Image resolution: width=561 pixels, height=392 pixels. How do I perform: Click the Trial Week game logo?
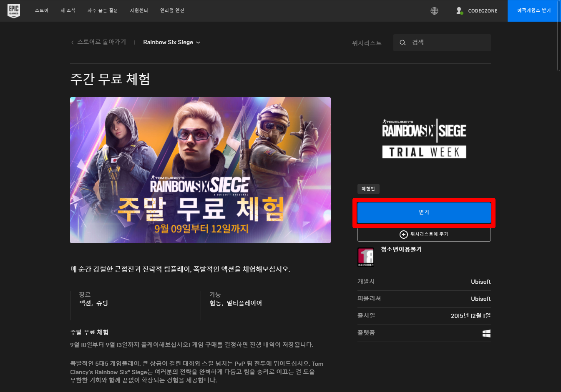pos(424,138)
